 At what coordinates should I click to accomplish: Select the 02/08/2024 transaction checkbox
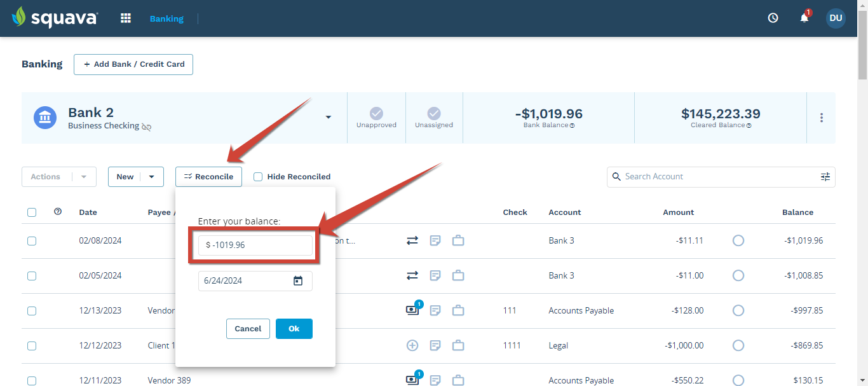coord(32,241)
